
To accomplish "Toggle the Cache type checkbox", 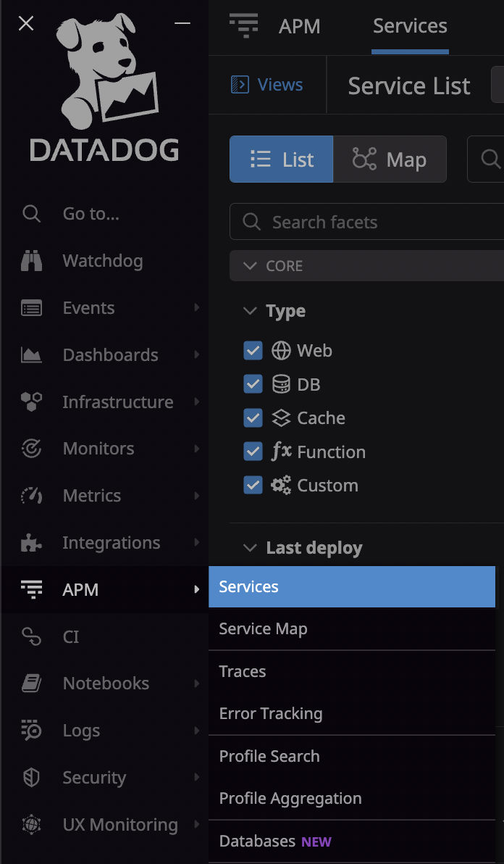I will 253,418.
